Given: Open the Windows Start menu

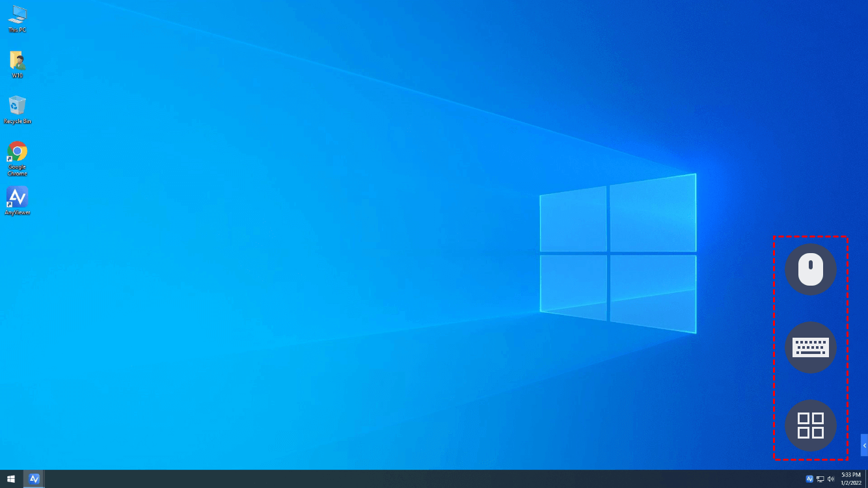Looking at the screenshot, I should click(11, 479).
